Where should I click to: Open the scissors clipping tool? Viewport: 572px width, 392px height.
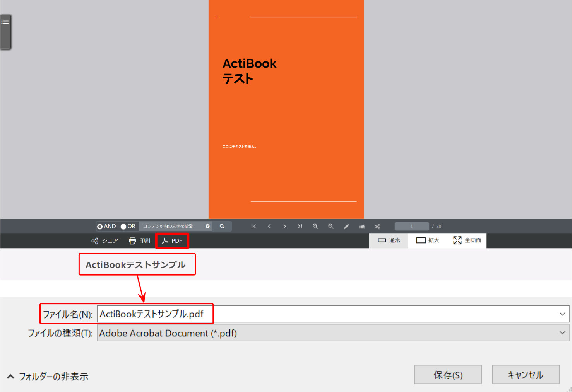[377, 226]
